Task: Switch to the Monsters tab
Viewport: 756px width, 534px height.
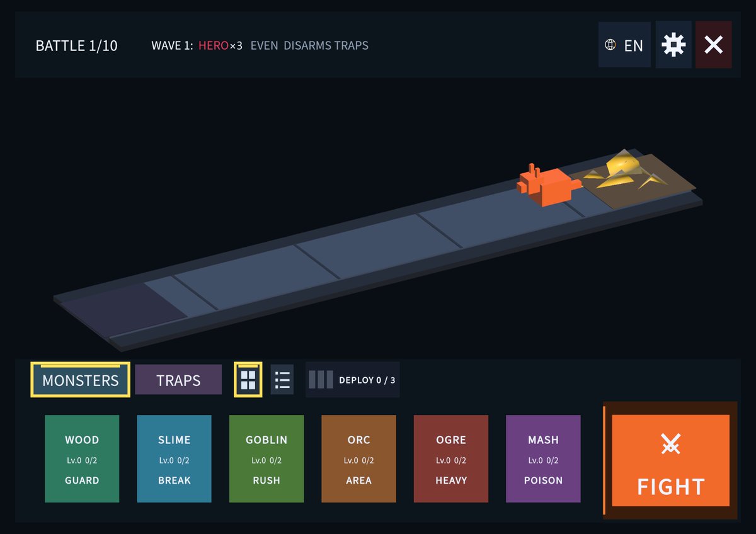Action: (x=80, y=380)
